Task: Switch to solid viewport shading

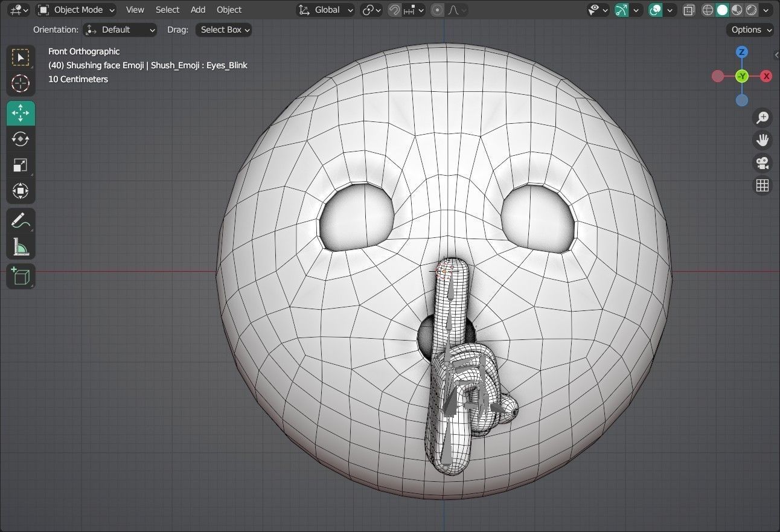Action: [x=722, y=10]
